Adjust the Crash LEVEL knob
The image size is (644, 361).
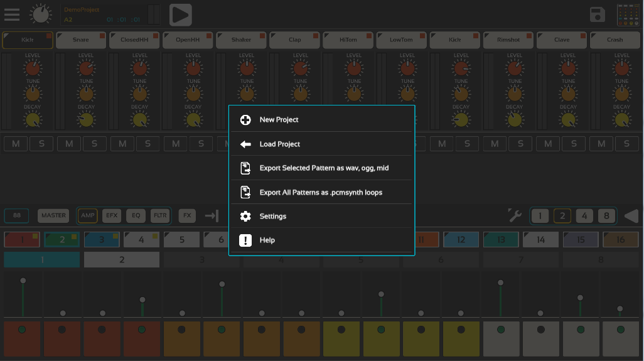click(621, 68)
